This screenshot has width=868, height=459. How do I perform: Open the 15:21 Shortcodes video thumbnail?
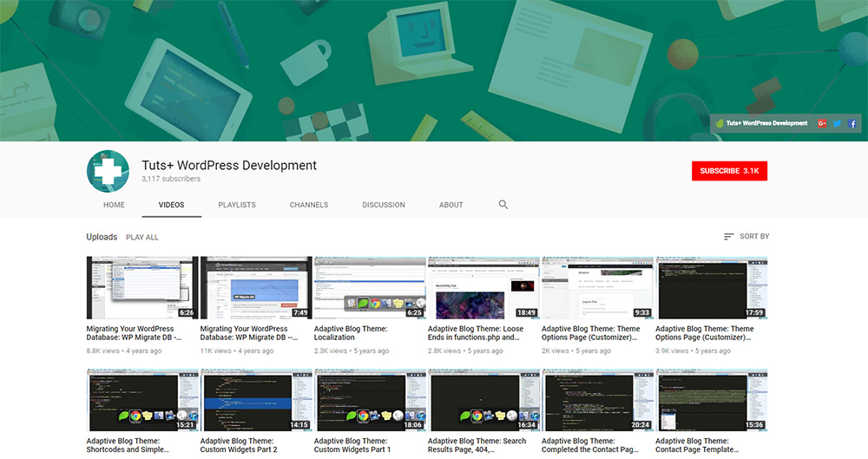(141, 400)
